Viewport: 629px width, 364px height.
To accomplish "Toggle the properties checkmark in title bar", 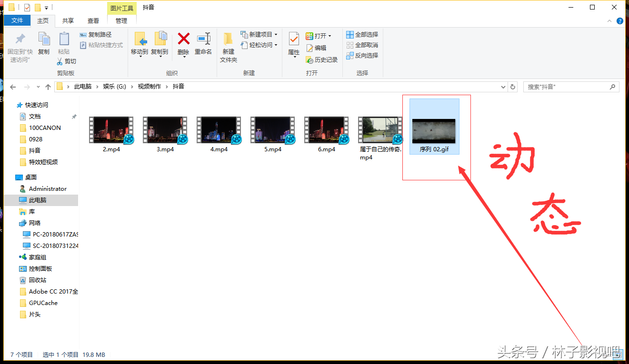I will 27,7.
